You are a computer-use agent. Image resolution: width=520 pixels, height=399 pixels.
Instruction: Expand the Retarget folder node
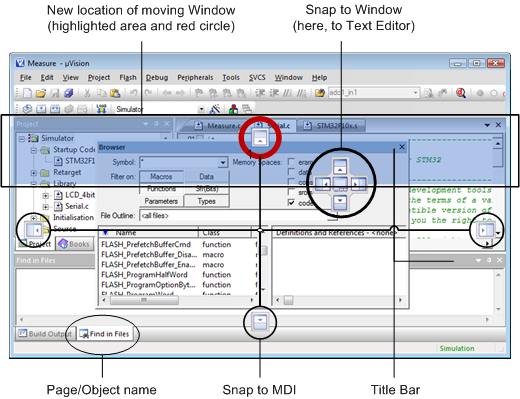coord(34,173)
